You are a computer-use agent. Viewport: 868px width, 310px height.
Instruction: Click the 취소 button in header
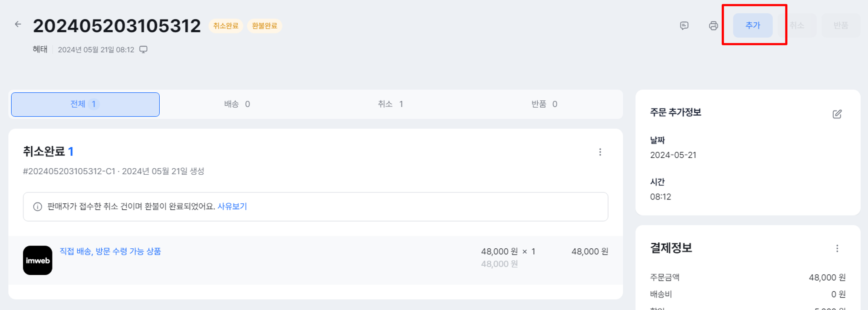(797, 26)
